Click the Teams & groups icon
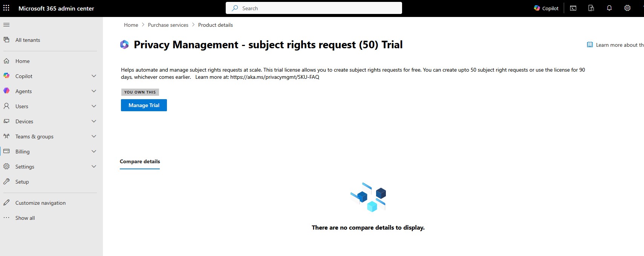The height and width of the screenshot is (256, 644). [6, 136]
